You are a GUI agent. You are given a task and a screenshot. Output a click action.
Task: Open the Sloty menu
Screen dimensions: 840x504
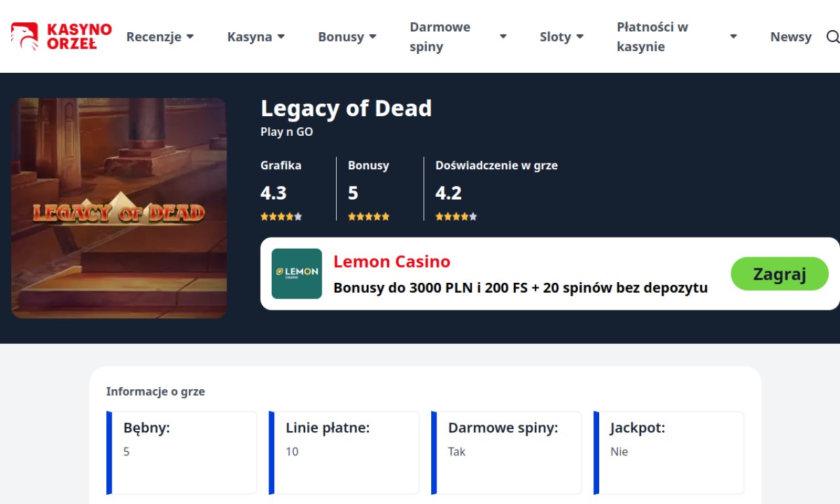(555, 37)
